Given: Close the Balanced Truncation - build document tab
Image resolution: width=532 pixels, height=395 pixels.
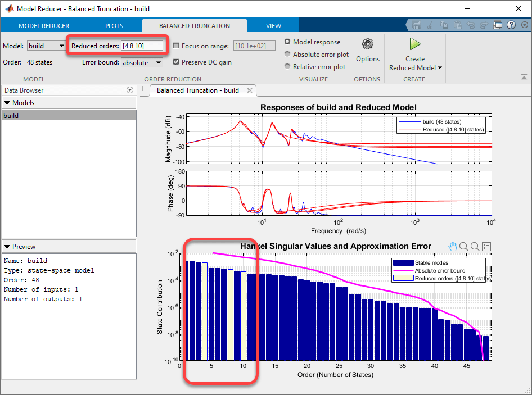Looking at the screenshot, I should tap(249, 90).
